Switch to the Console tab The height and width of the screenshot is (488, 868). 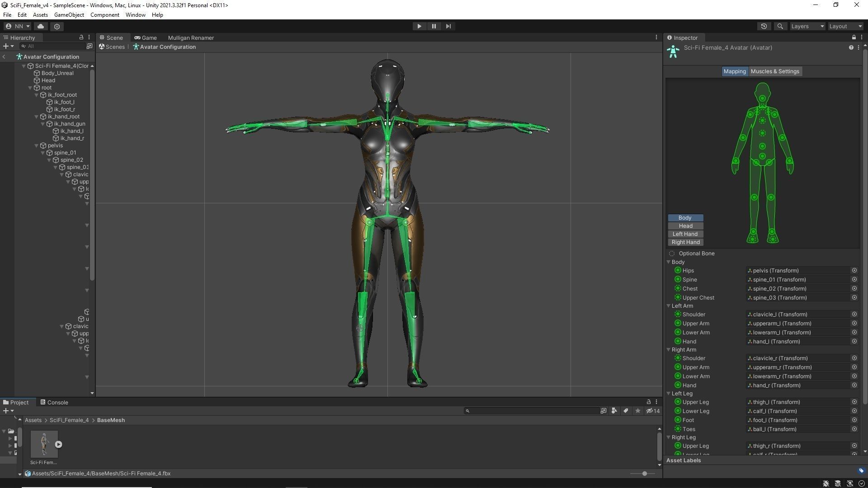click(54, 402)
